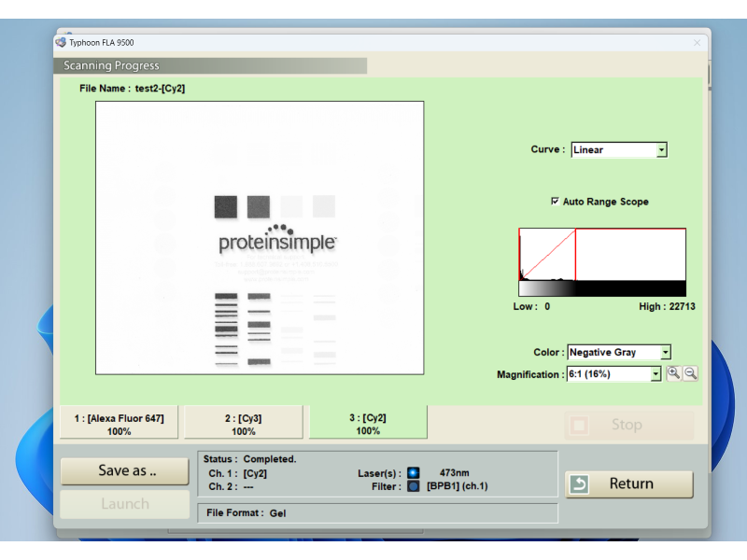Open the Color dropdown set to Negative Gray
The height and width of the screenshot is (560, 747).
(619, 353)
